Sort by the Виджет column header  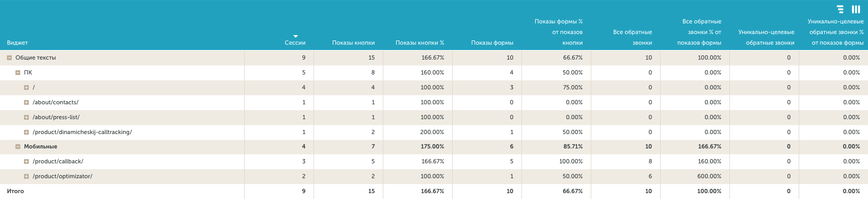[18, 43]
